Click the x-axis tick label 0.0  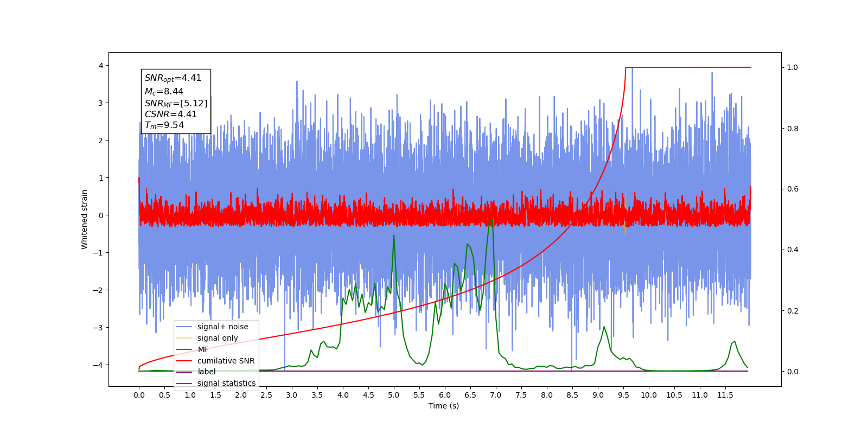139,395
